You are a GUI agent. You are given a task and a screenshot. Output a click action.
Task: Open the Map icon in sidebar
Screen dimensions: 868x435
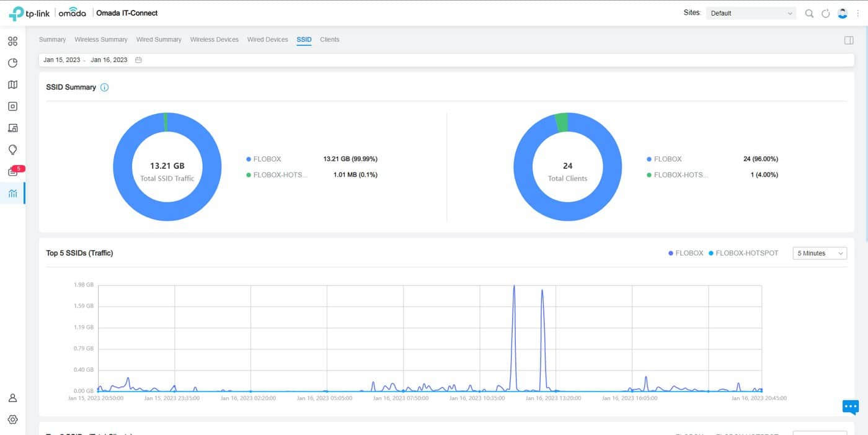12,85
